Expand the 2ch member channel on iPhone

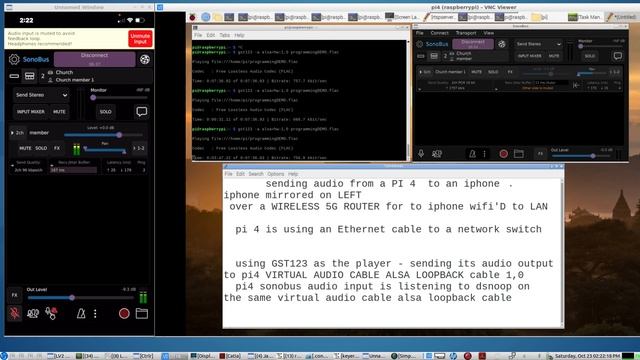tap(18, 133)
